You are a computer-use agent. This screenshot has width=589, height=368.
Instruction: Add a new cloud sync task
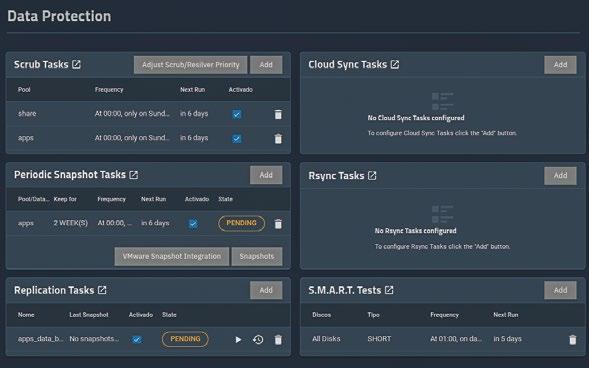(560, 65)
